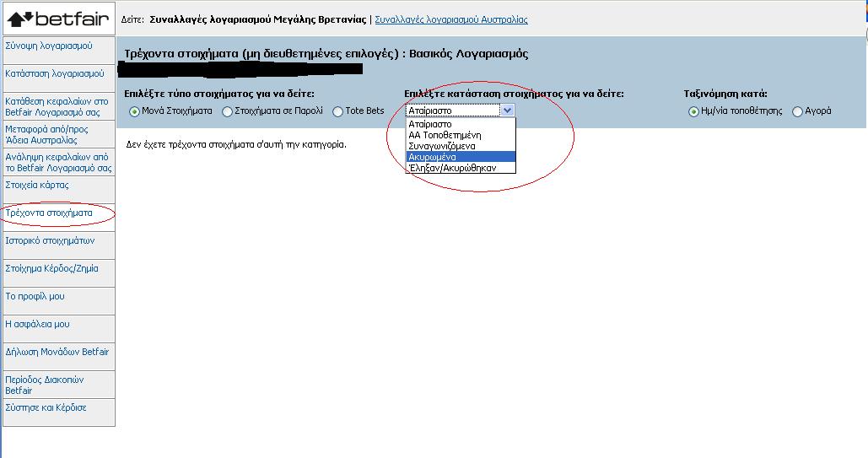
Task: Open Ανάληψη κεφαλαίων από το Betfair Λογαριασμό
Action: click(x=58, y=162)
